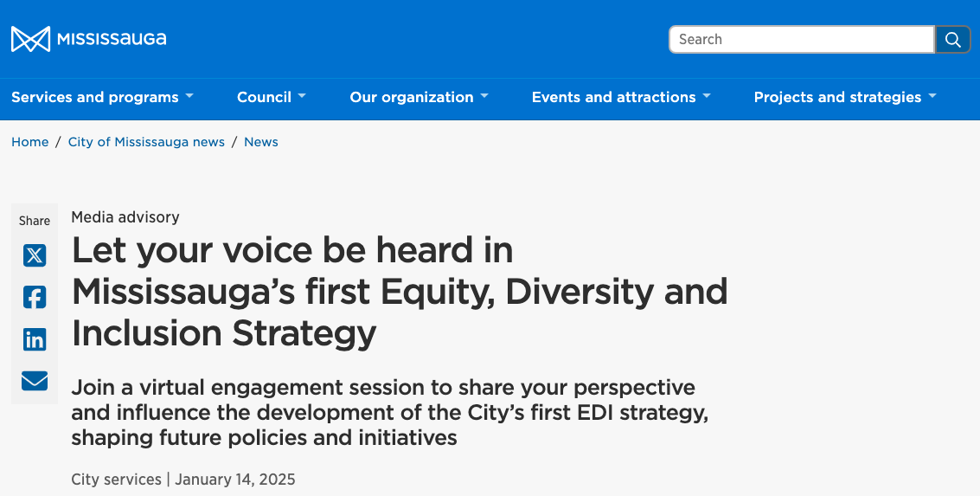Click the News breadcrumb link
Screen dimensions: 980x496
(260, 142)
